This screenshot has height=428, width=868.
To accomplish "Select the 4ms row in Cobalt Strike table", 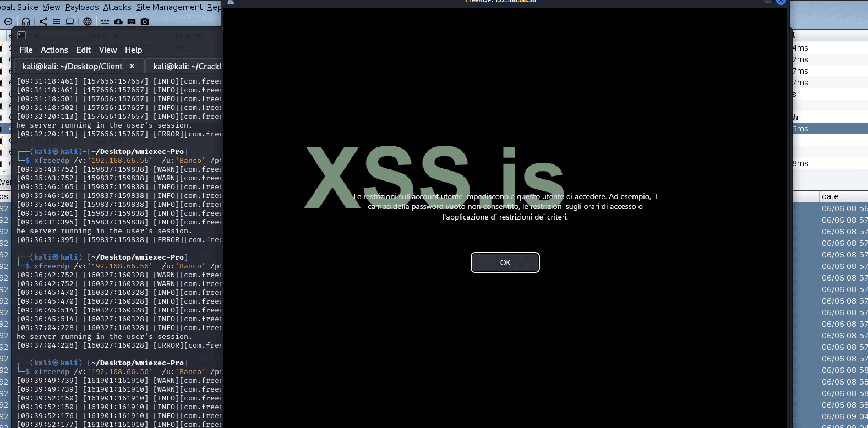I will [x=829, y=48].
